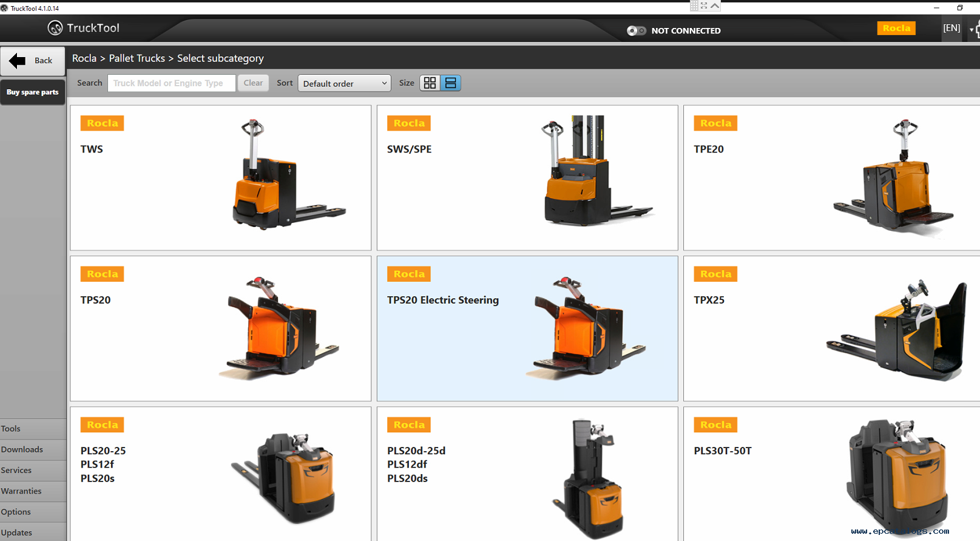980x541 pixels.
Task: Click the fullscreen expand icon in title bar
Action: (x=704, y=5)
